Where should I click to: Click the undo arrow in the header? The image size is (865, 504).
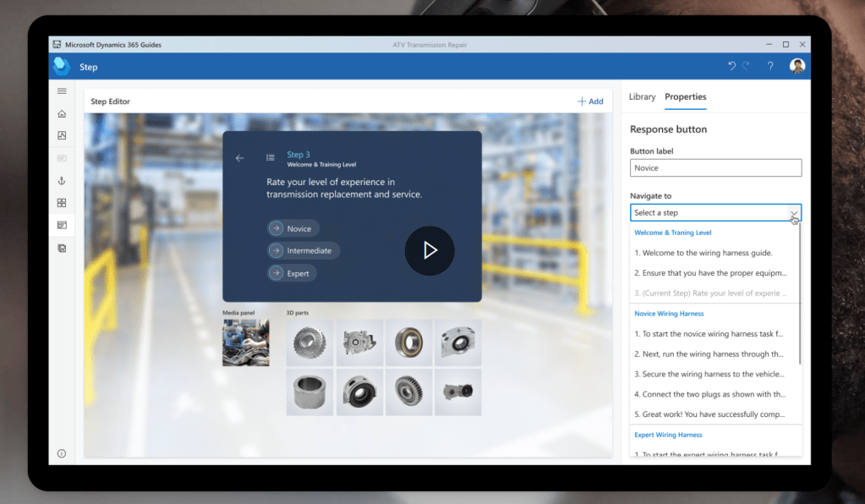coord(732,66)
